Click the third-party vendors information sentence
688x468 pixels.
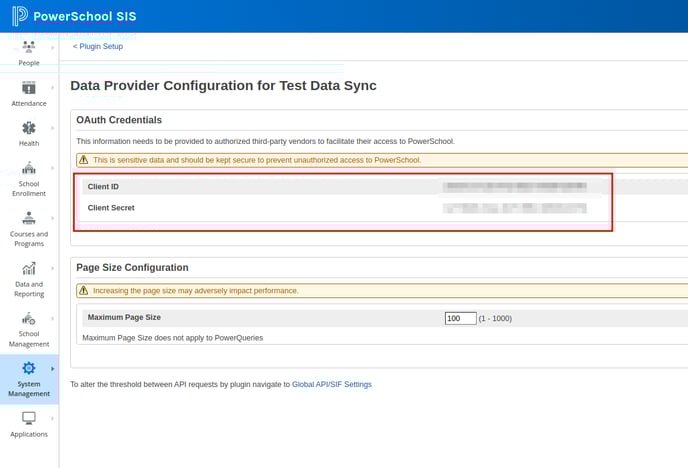click(265, 141)
